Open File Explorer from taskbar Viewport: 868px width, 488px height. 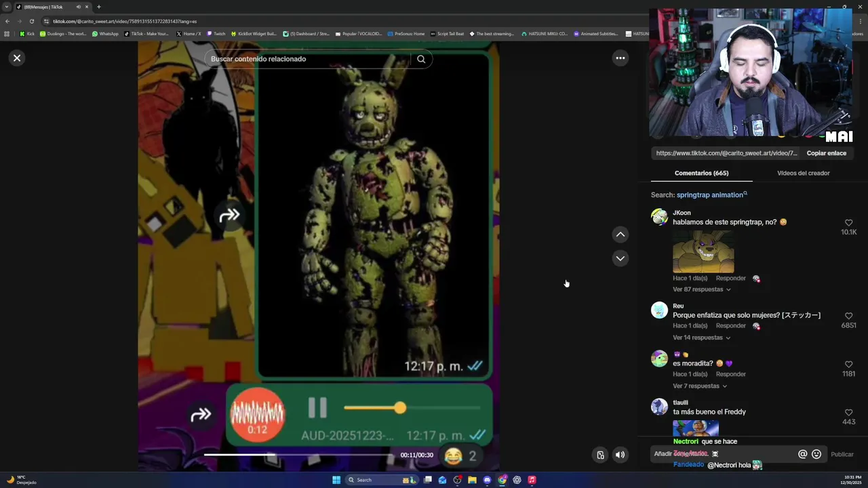pyautogui.click(x=472, y=480)
